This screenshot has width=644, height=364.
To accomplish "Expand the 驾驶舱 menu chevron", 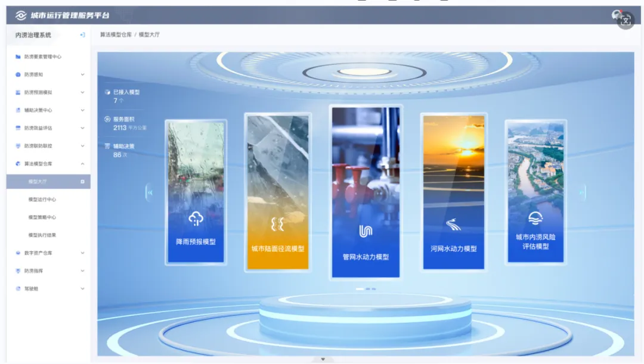I will [x=82, y=288].
